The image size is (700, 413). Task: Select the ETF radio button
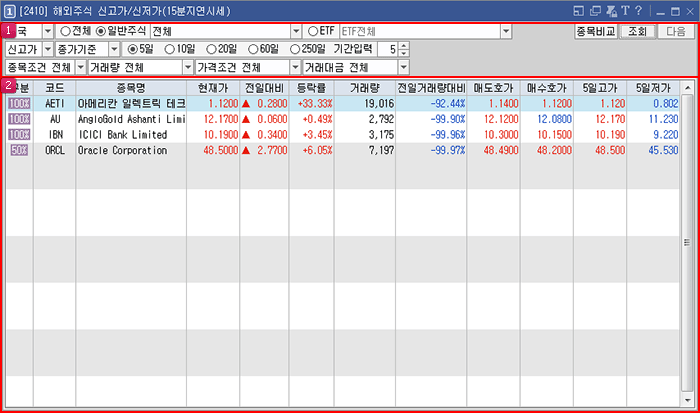(x=313, y=31)
